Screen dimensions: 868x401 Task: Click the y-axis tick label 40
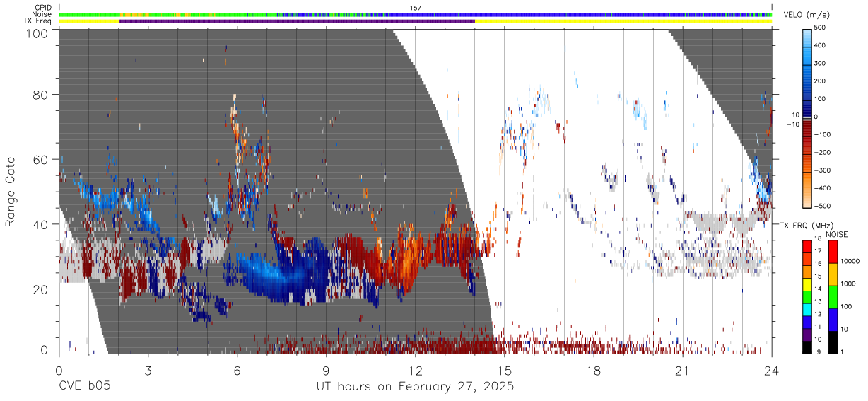click(x=40, y=224)
